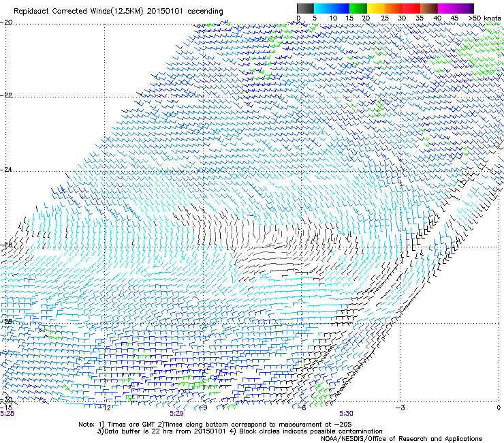Click the '-22' latitude axis label

pos(6,95)
